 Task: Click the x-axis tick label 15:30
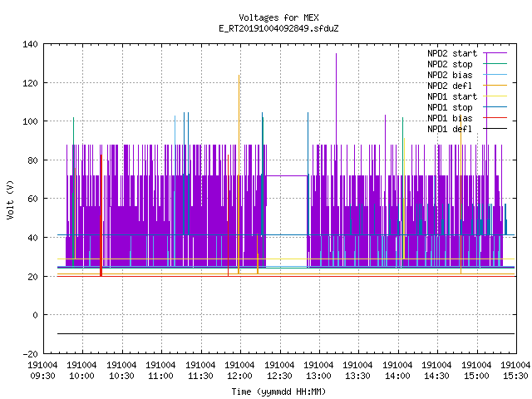515,376
